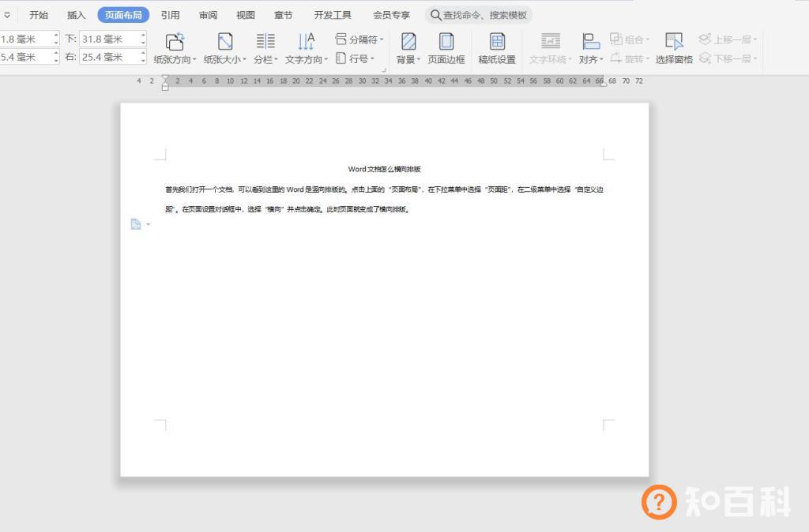Click the 下移一层 send backward icon

pos(705,58)
